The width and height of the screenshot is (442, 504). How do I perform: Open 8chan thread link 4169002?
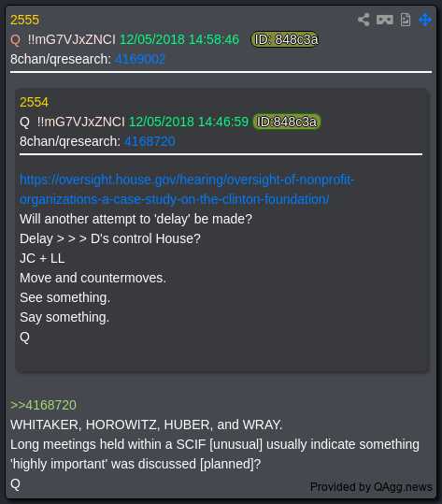pos(140,59)
